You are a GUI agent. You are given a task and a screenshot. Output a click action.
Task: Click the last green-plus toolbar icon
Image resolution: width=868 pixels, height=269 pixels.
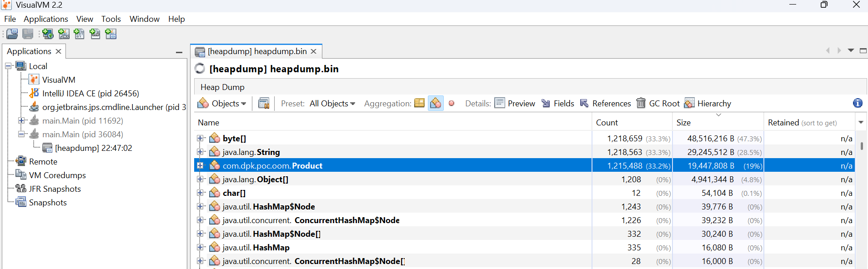pyautogui.click(x=110, y=34)
